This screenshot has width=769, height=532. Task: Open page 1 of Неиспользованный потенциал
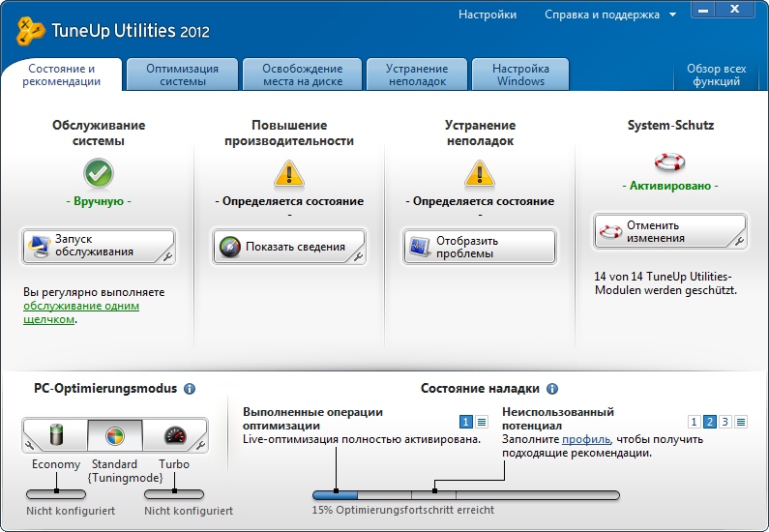click(x=694, y=421)
